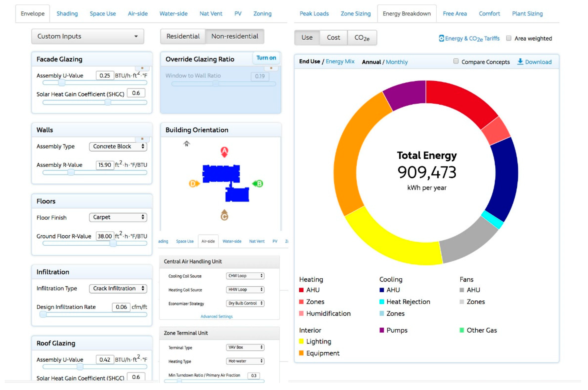Click the Facade SHGC slider handle
Screen dimensions: 588x390
point(108,102)
